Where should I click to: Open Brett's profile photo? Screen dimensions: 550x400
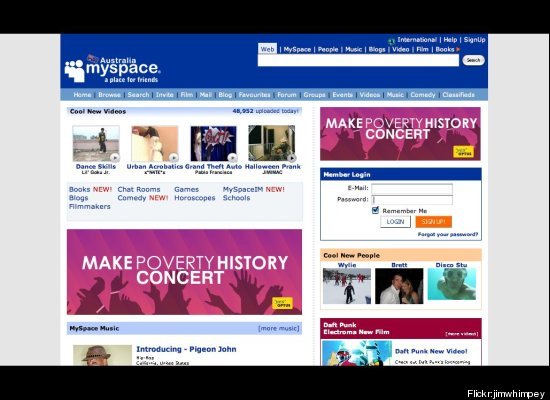tap(399, 286)
